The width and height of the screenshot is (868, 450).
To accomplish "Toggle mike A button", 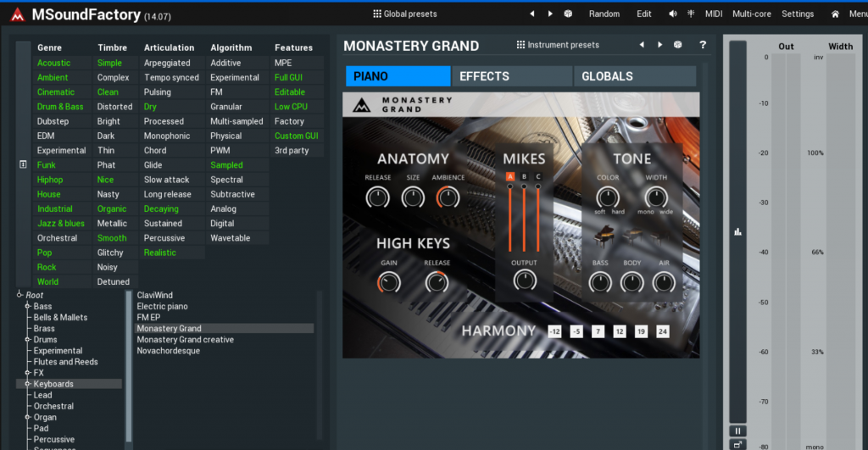I will pyautogui.click(x=509, y=176).
